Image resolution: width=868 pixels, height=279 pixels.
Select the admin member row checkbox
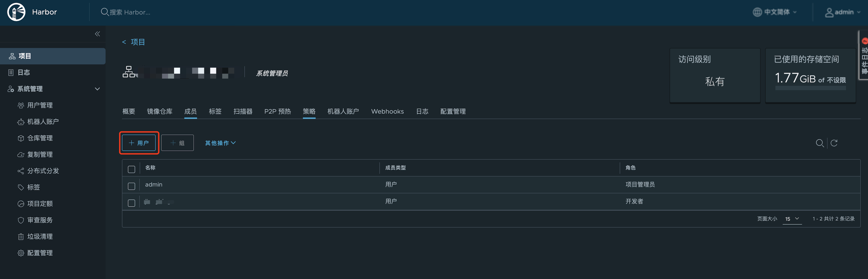[131, 186]
